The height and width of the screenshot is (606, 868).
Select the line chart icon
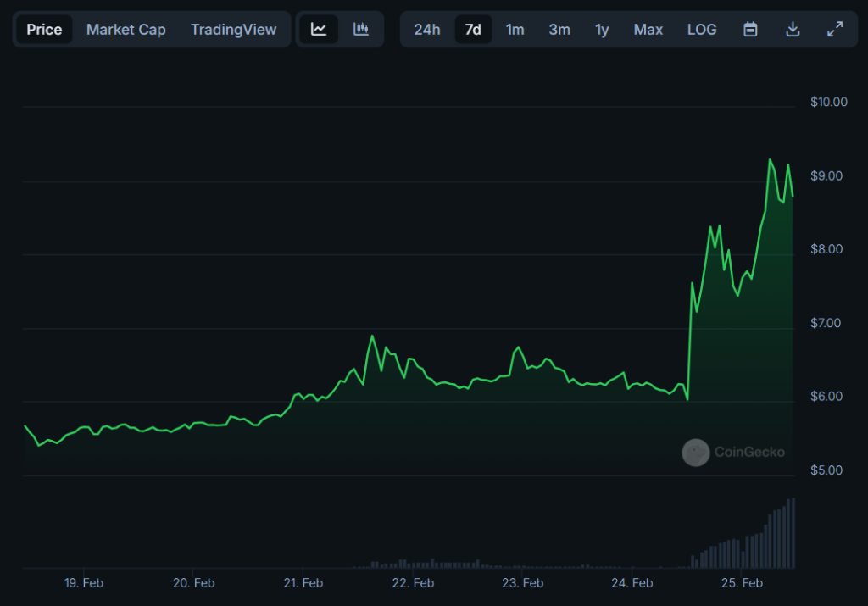pos(319,30)
